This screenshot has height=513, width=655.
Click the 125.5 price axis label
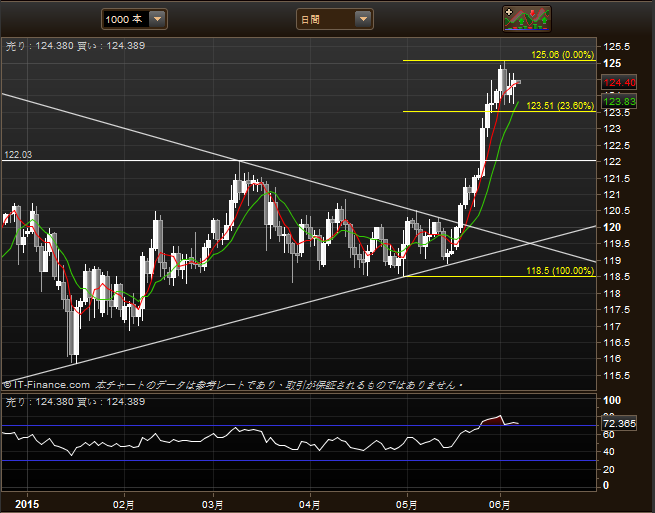pos(617,47)
